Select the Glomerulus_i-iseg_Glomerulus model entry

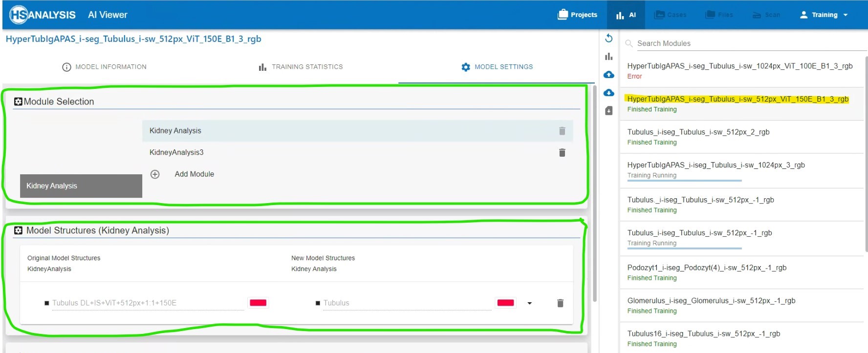[x=711, y=301]
